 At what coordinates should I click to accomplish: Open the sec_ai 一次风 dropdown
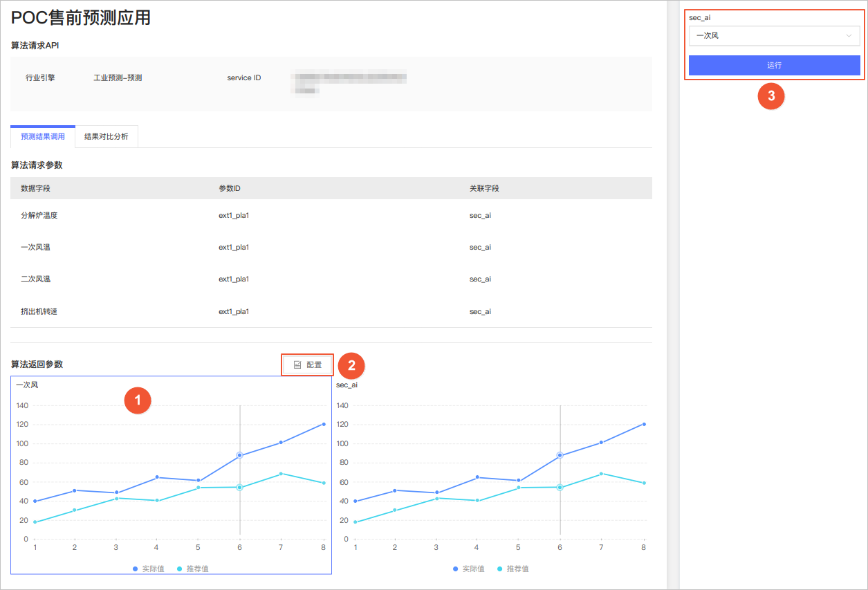tap(774, 35)
